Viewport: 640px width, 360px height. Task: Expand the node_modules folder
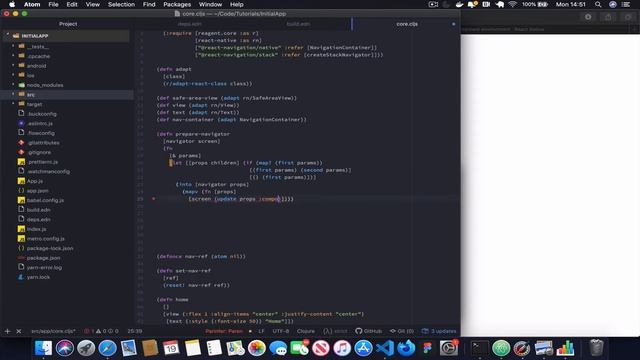pos(13,85)
